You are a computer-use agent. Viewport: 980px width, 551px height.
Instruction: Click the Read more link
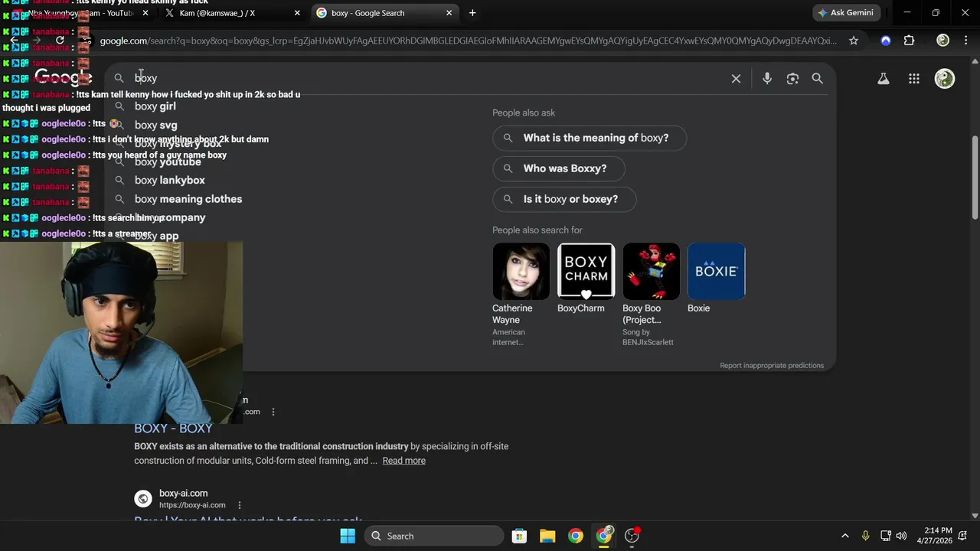coord(404,461)
